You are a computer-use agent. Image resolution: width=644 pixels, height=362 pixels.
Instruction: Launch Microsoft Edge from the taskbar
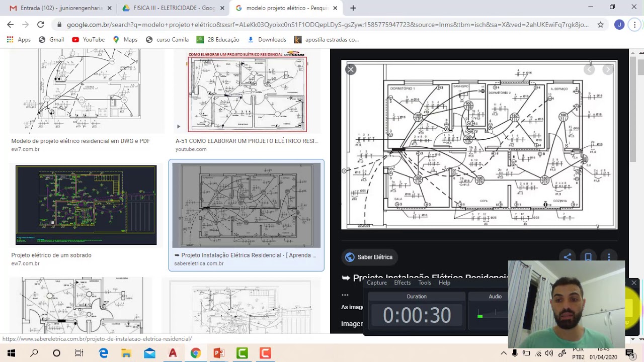pos(104,353)
